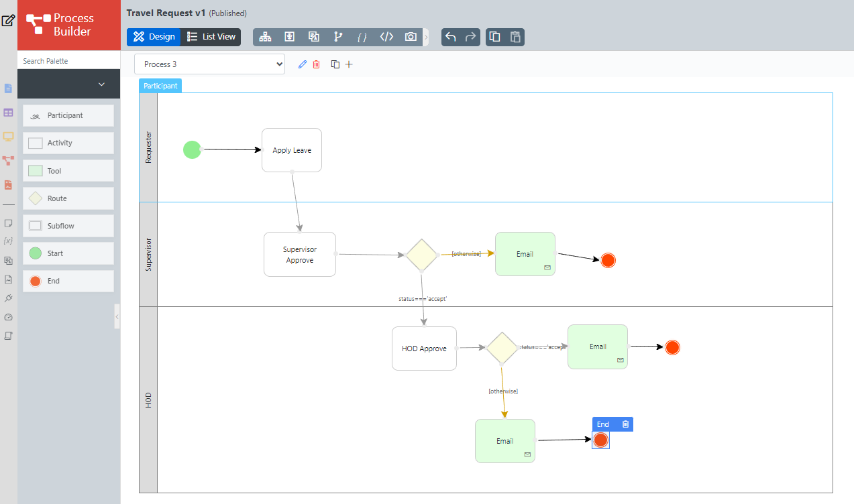This screenshot has height=504, width=854.
Task: Click trash icon on selected End node
Action: [625, 424]
